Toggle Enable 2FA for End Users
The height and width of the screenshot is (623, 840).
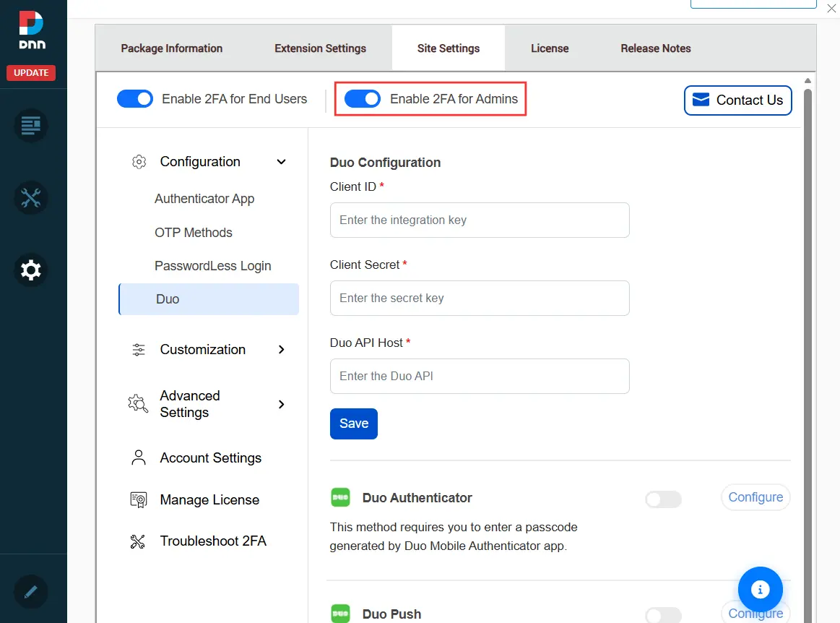click(135, 98)
